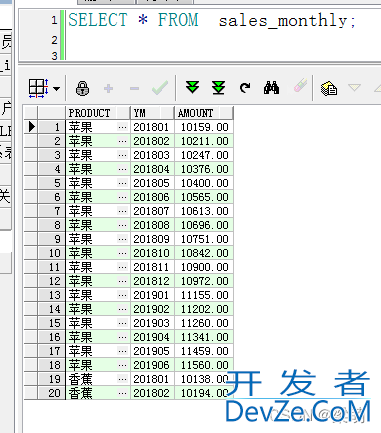
Task: Click the refresh query icon
Action: [x=245, y=88]
